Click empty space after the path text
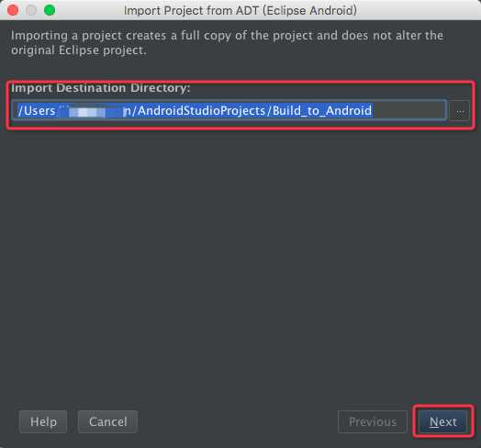The image size is (481, 448). [409, 110]
